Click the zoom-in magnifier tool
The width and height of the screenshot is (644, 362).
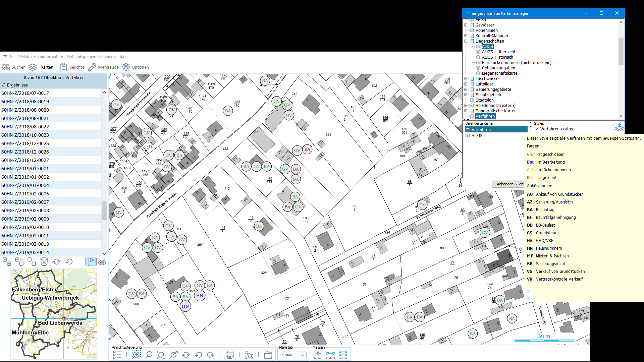pos(136,355)
